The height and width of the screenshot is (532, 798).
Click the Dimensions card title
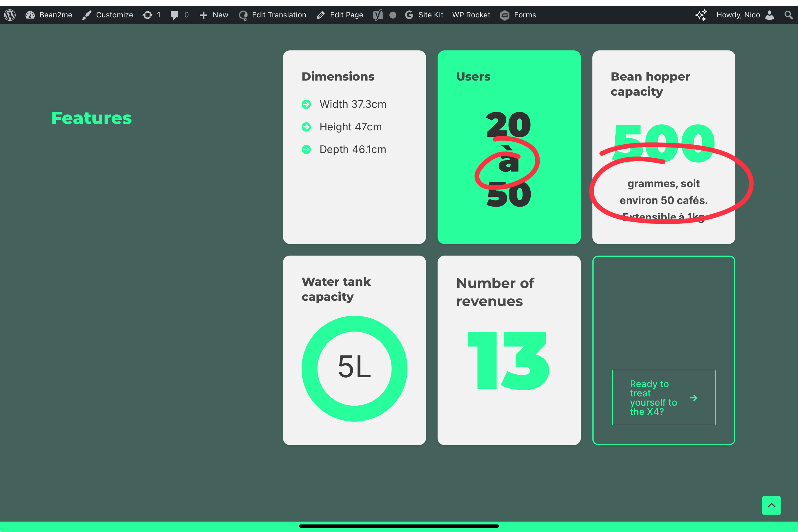(x=338, y=77)
